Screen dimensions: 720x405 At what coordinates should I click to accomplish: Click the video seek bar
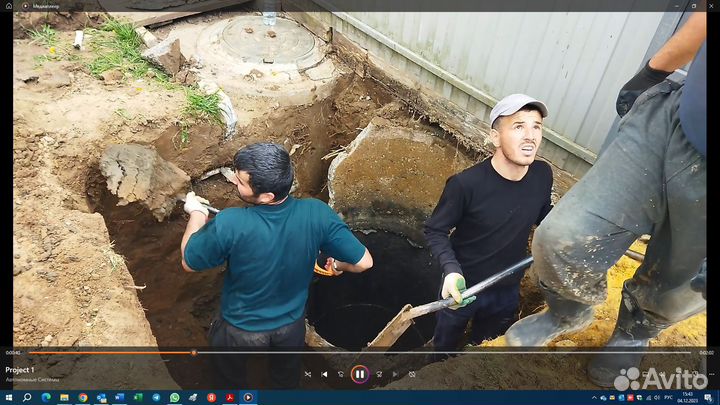coord(360,353)
